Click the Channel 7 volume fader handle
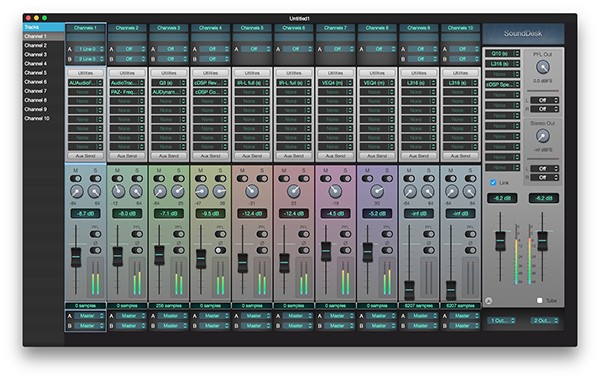600x380 pixels. tap(326, 251)
